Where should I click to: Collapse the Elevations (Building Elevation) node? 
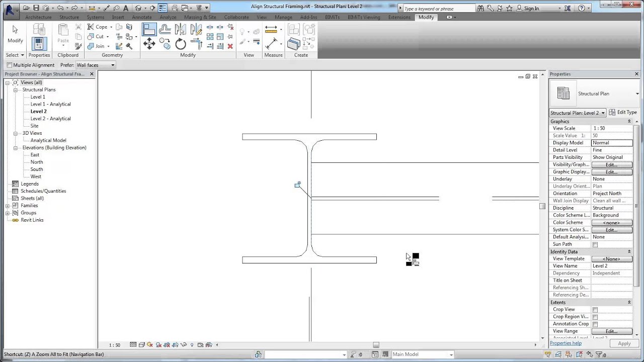point(16,147)
